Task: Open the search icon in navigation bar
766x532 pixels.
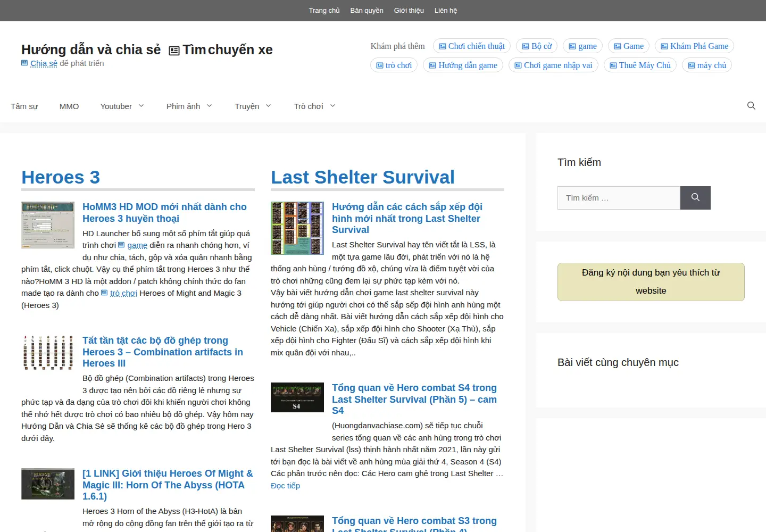Action: [751, 106]
